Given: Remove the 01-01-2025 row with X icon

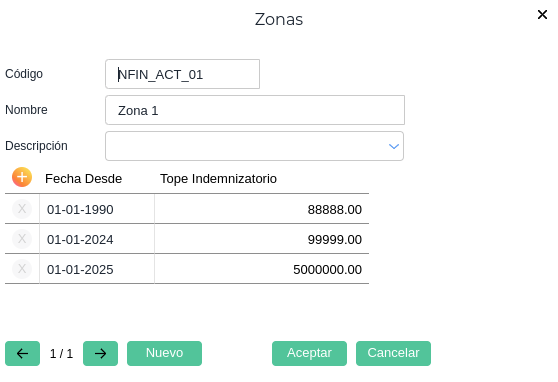Looking at the screenshot, I should point(22,269).
